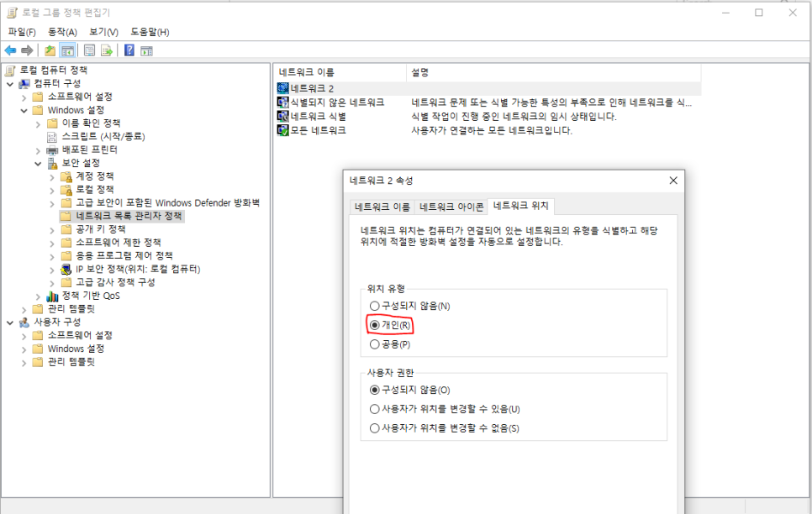Collapse the 컴퓨터 구성 node
Screen dimensions: 812x514
10,84
